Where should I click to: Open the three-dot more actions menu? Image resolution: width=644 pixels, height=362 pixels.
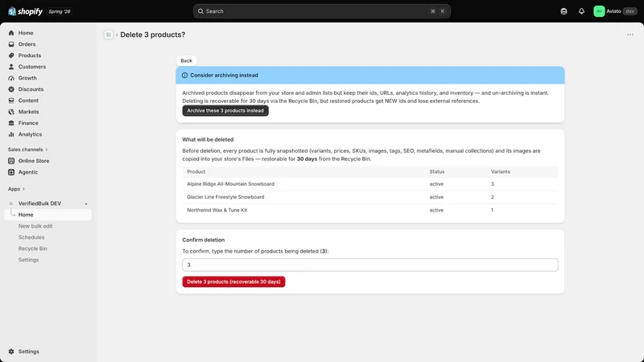(x=630, y=35)
